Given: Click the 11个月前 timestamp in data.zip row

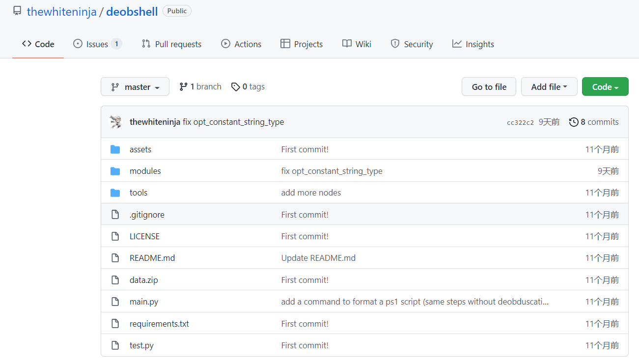Looking at the screenshot, I should tap(602, 280).
